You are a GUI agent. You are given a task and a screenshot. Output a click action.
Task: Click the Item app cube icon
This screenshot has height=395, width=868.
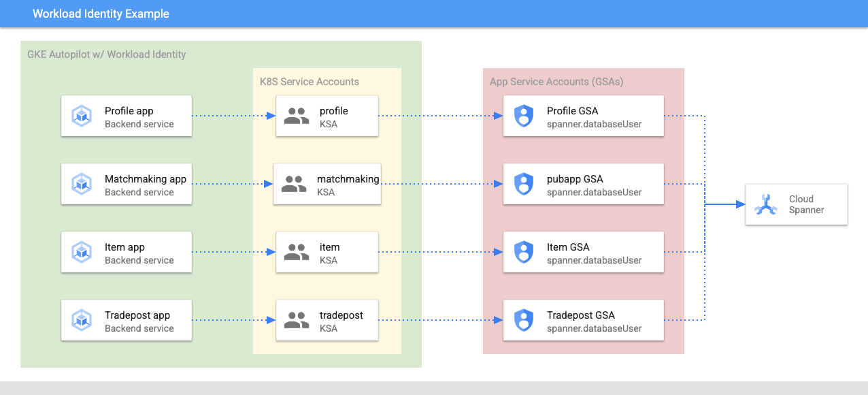tap(82, 252)
